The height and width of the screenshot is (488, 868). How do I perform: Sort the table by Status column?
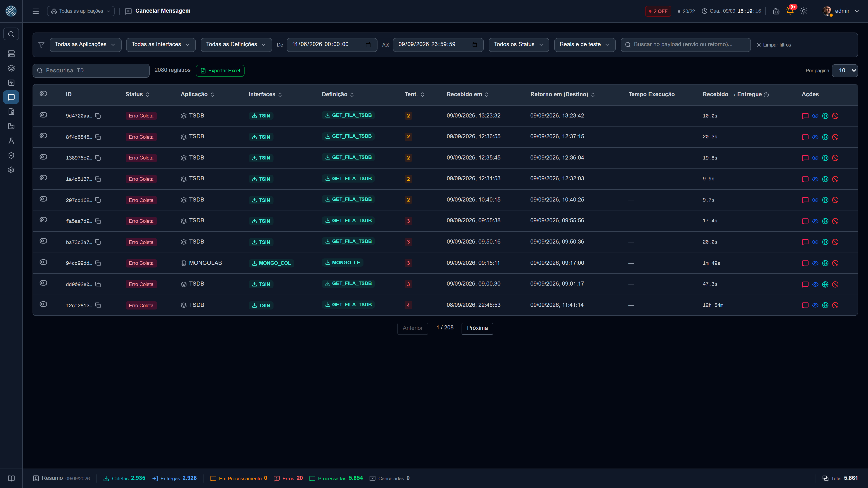(x=137, y=95)
